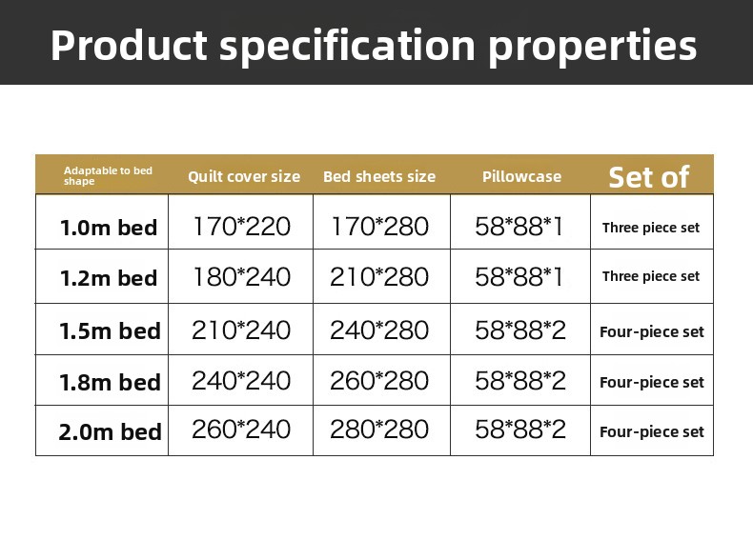Select the 'Adaptable to bed shape' header
753x560 pixels.
[x=108, y=175]
